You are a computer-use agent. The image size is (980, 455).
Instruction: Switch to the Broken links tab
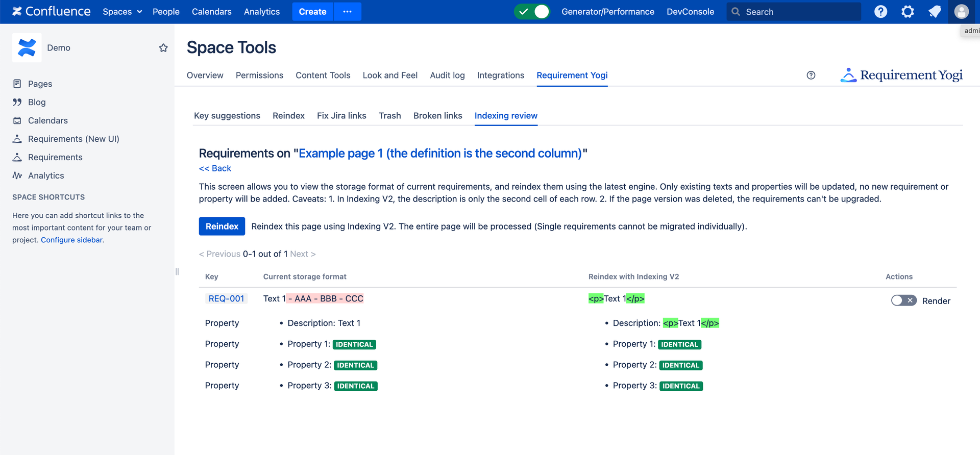point(437,116)
